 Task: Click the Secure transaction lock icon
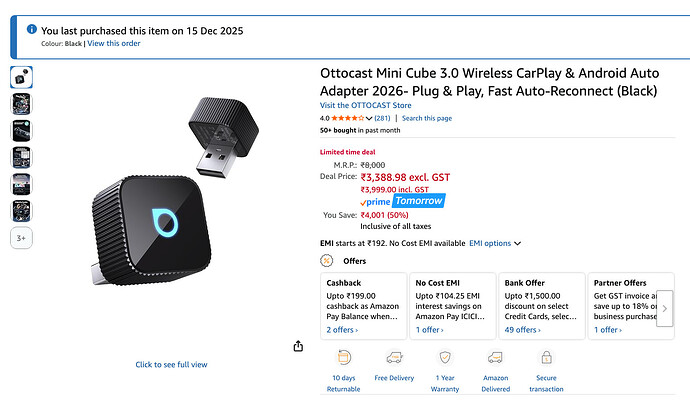[546, 357]
